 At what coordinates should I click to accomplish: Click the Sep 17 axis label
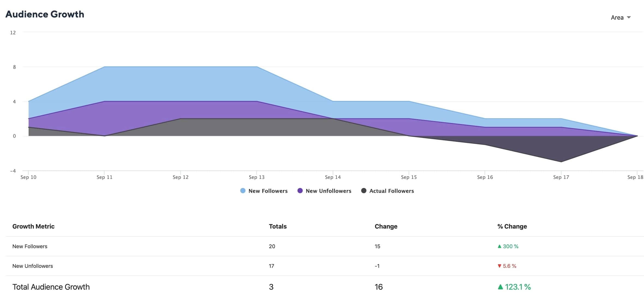pos(561,177)
